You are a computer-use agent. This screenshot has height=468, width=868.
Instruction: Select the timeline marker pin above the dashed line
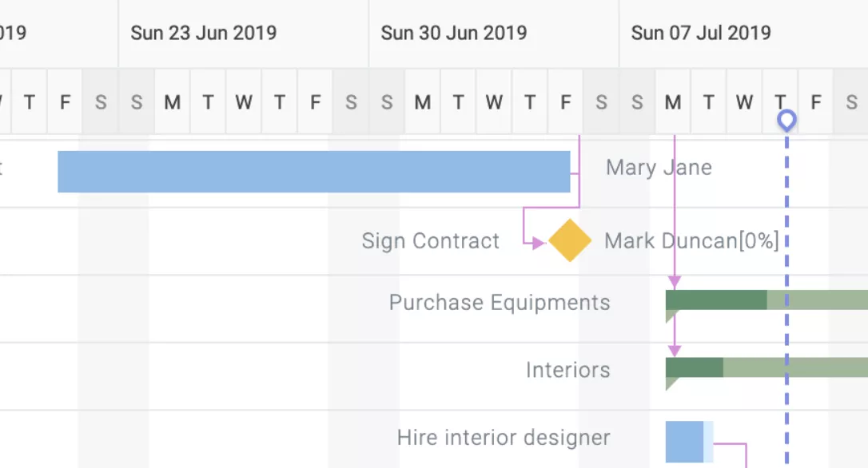[786, 119]
